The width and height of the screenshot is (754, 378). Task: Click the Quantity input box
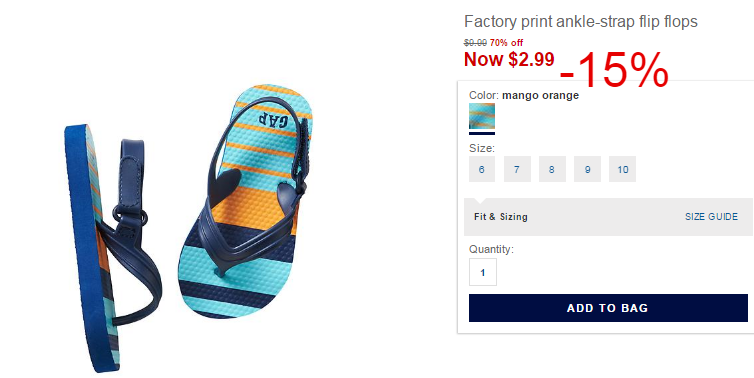483,272
